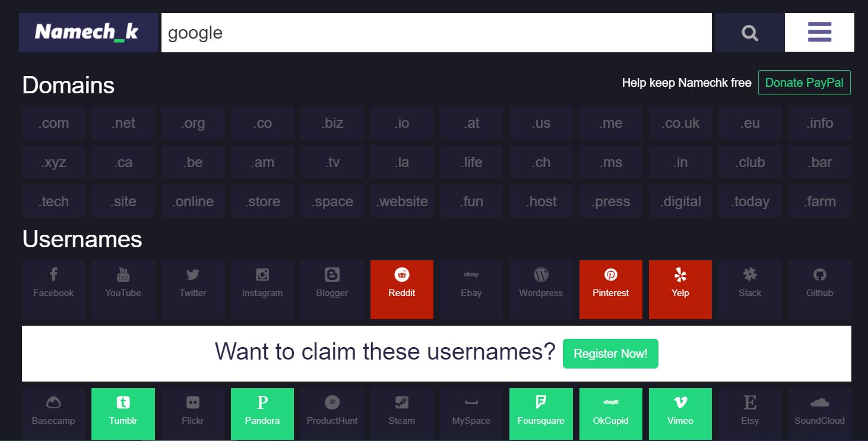Screen dimensions: 868x441
Task: Check the .online domain tile
Action: 193,201
